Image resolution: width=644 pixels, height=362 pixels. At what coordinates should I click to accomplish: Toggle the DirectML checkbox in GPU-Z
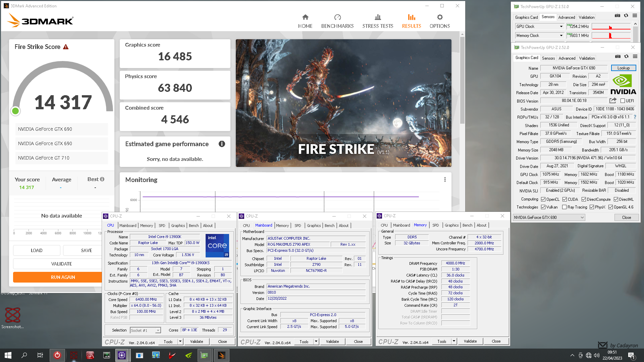(x=616, y=199)
